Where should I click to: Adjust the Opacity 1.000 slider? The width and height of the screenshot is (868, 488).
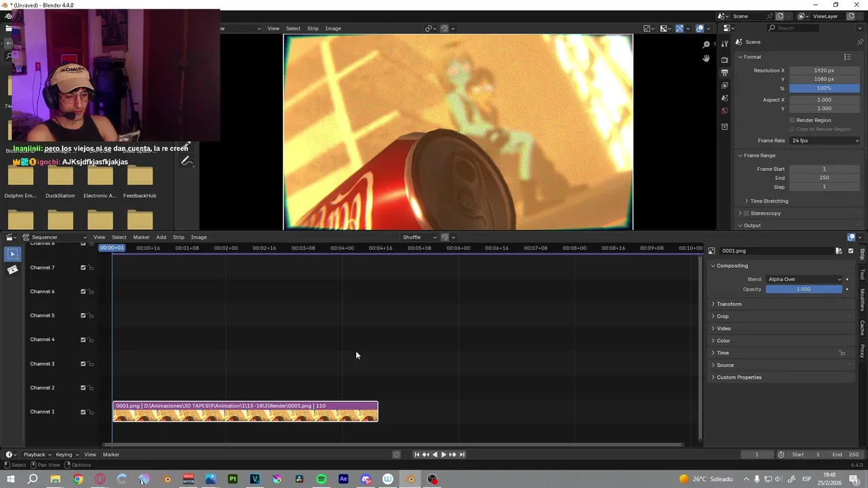click(x=804, y=289)
